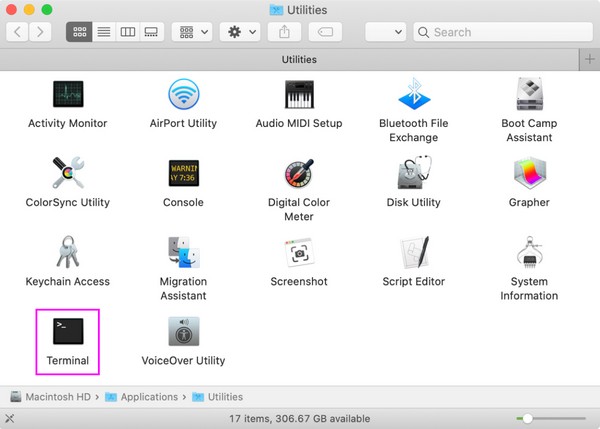Open the empty dropdown beside Search
This screenshot has height=429, width=600.
click(386, 32)
